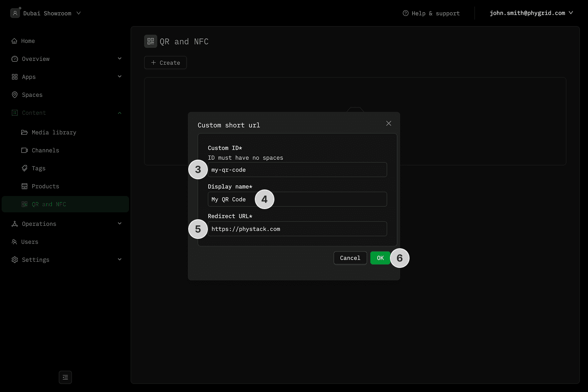Expand the Overview menu chevron
Image resolution: width=588 pixels, height=392 pixels.
pos(120,58)
